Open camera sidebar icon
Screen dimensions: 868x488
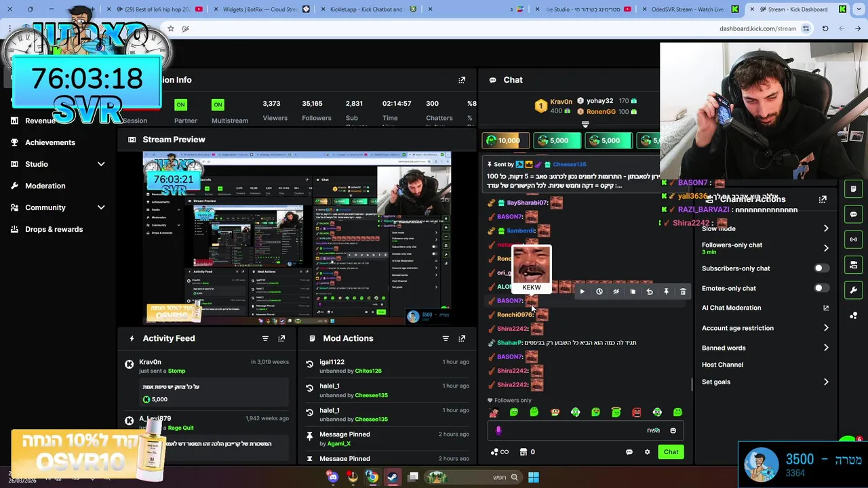pos(854,264)
